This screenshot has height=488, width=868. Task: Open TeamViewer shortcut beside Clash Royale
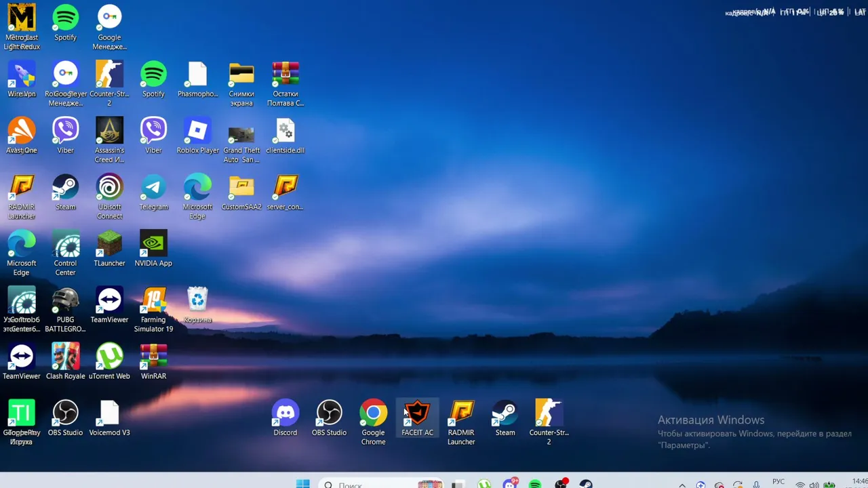22,361
